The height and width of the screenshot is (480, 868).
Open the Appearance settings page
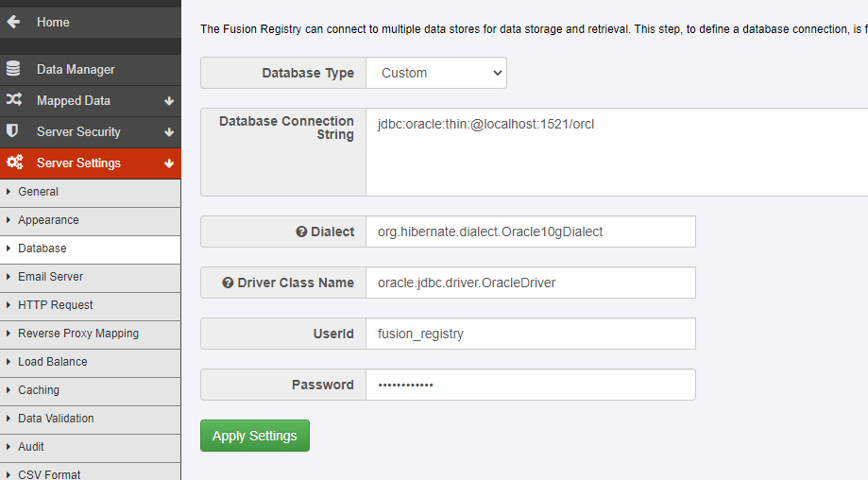coord(91,220)
